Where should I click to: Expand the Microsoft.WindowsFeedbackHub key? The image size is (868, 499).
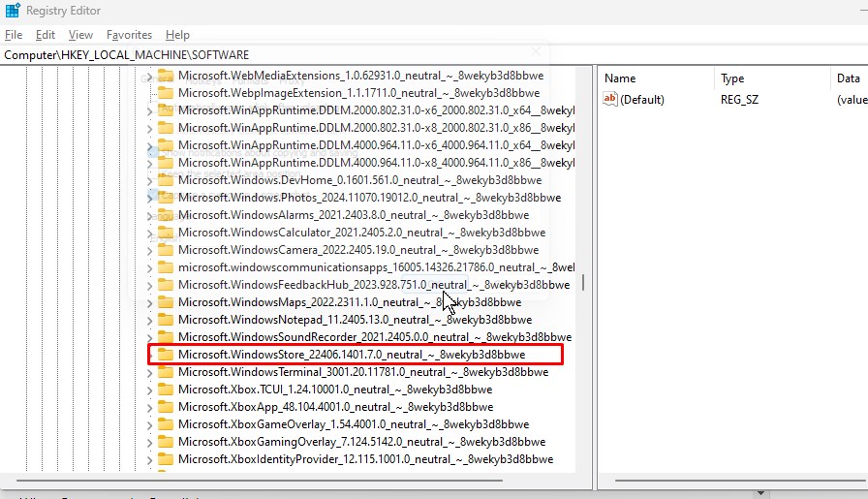pos(150,286)
